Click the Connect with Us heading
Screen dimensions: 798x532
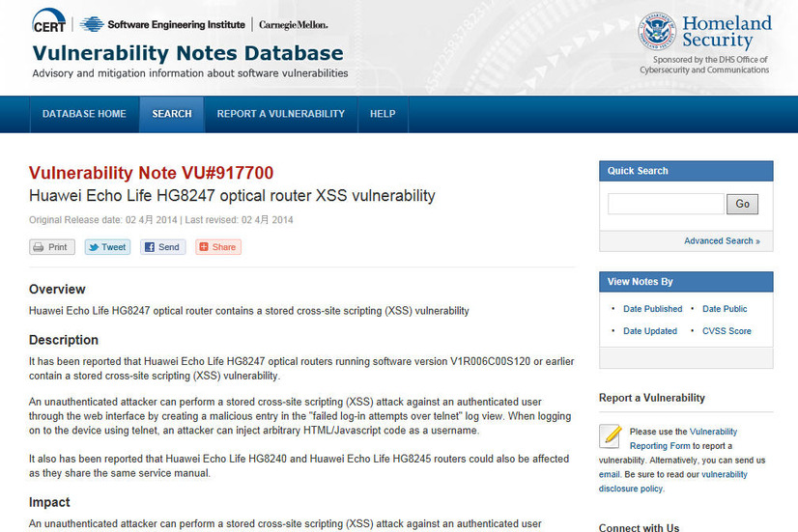pos(640,527)
